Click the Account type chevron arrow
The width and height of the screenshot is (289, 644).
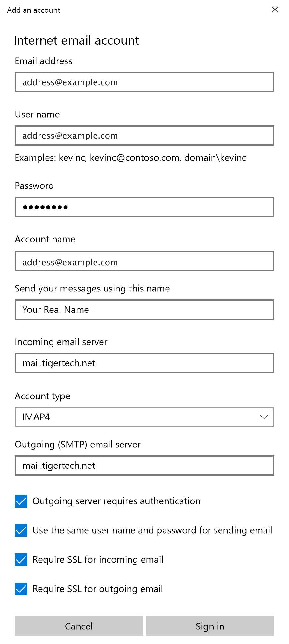click(x=264, y=417)
